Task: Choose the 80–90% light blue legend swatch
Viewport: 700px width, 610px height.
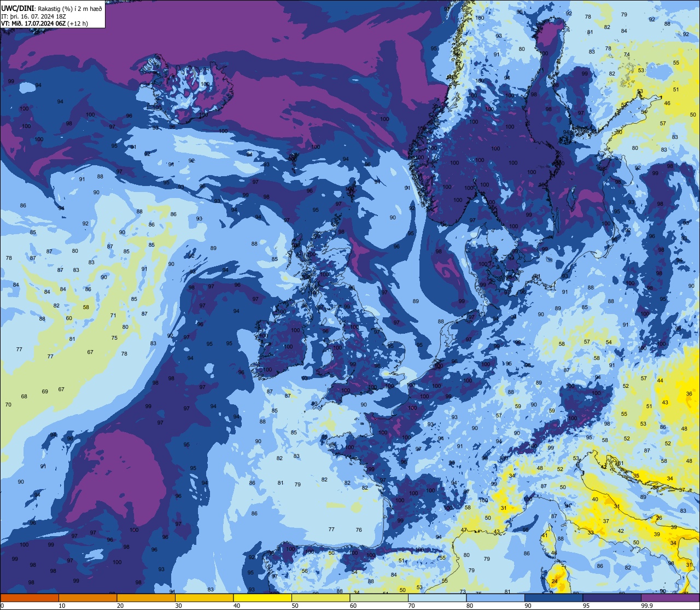Action: 495,598
